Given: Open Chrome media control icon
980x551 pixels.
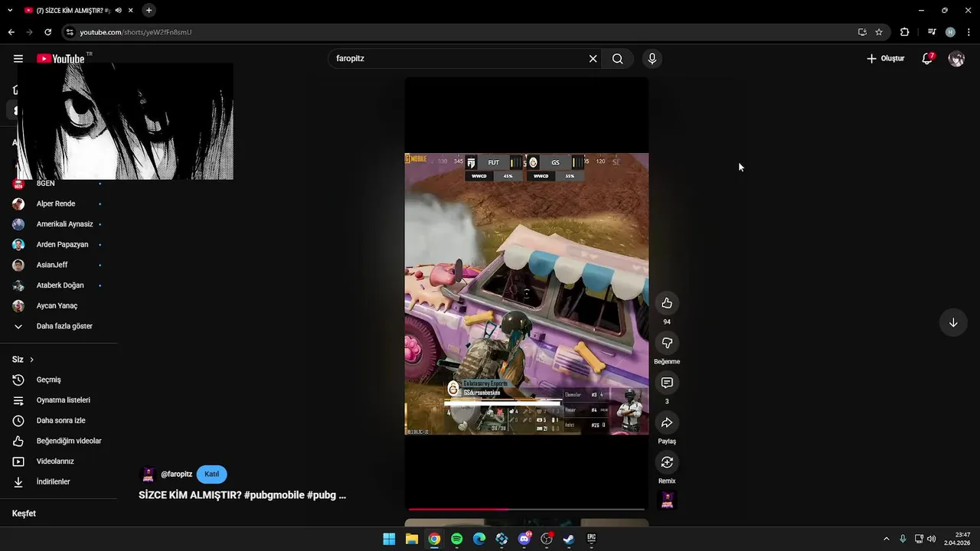Looking at the screenshot, I should (932, 32).
